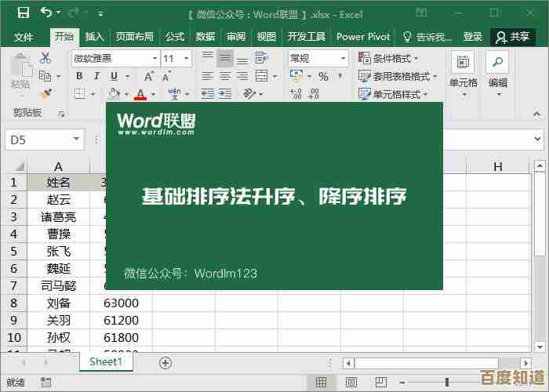Toggle Italic formatting
549x392 pixels.
[97, 76]
